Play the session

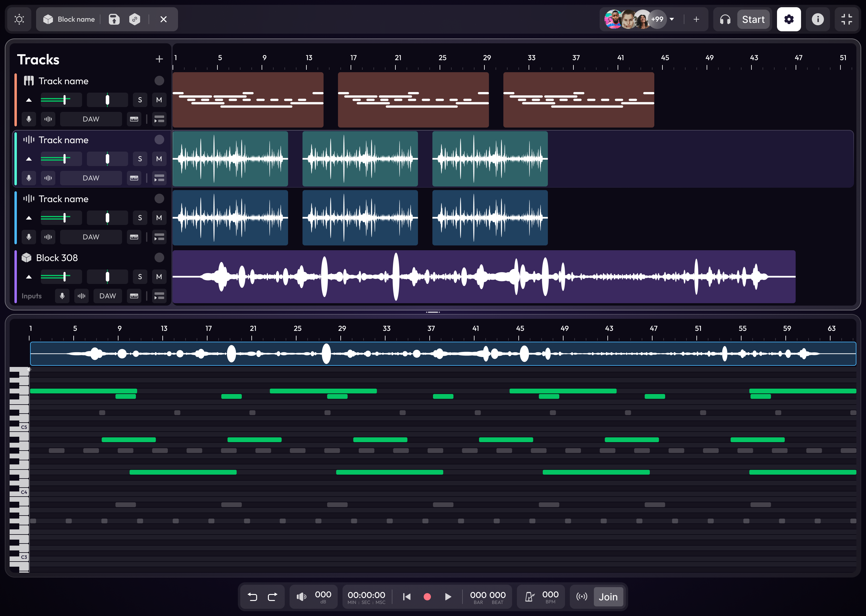448,597
